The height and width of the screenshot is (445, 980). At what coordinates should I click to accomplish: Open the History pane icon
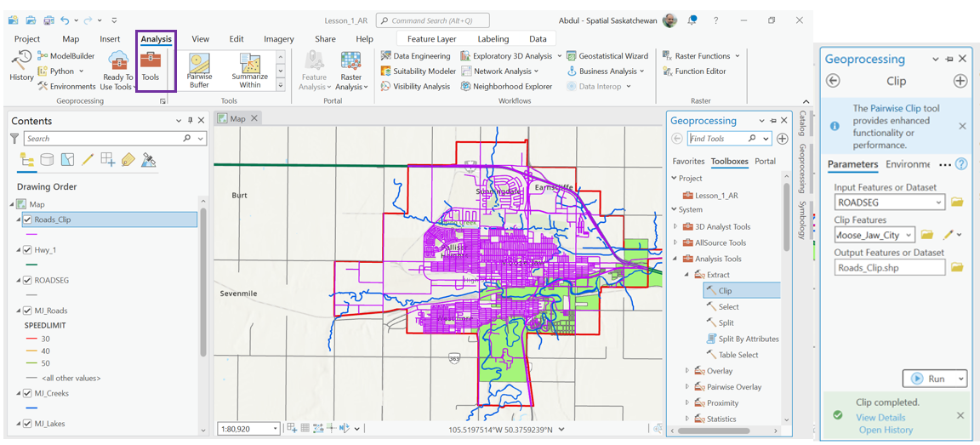21,65
